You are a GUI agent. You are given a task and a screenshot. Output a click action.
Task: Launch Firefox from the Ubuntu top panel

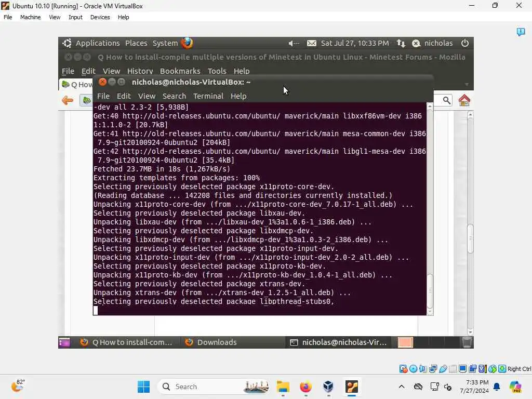(x=187, y=43)
